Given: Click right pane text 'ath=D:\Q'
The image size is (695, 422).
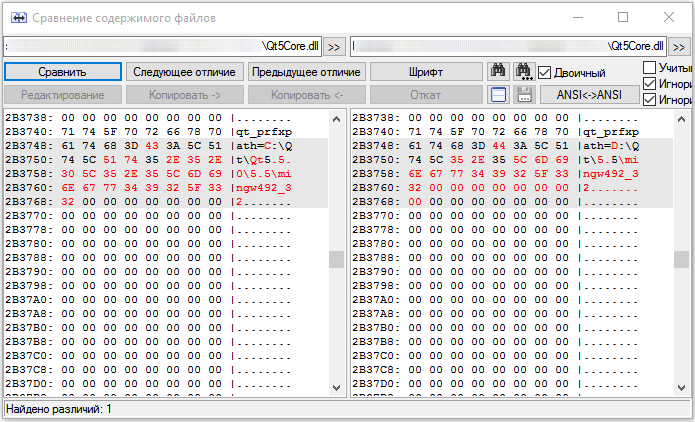Looking at the screenshot, I should click(x=611, y=146).
